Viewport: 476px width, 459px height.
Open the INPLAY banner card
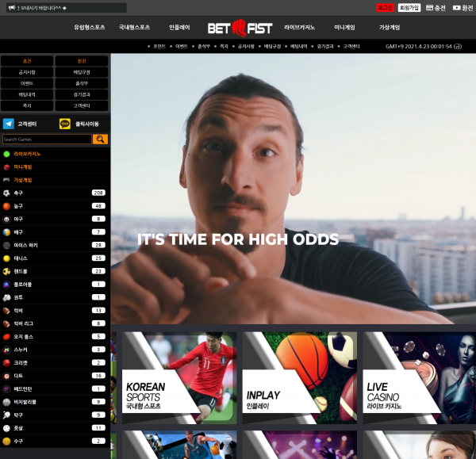(x=300, y=378)
